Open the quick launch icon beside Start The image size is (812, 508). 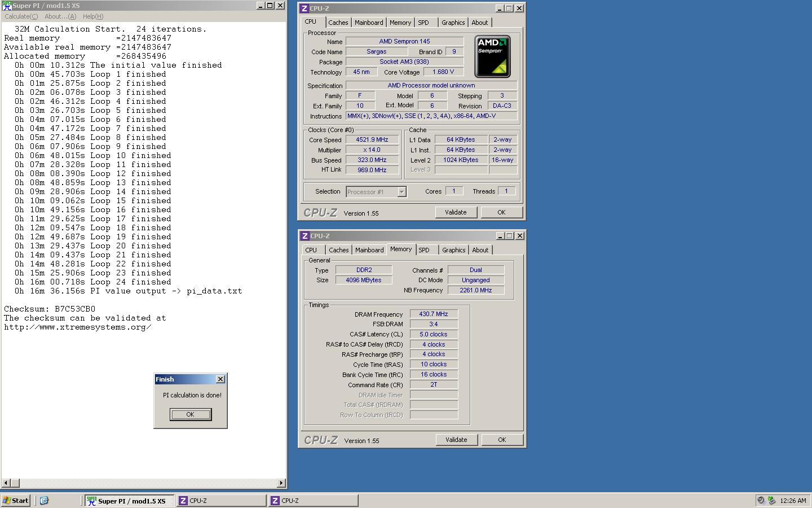point(44,501)
